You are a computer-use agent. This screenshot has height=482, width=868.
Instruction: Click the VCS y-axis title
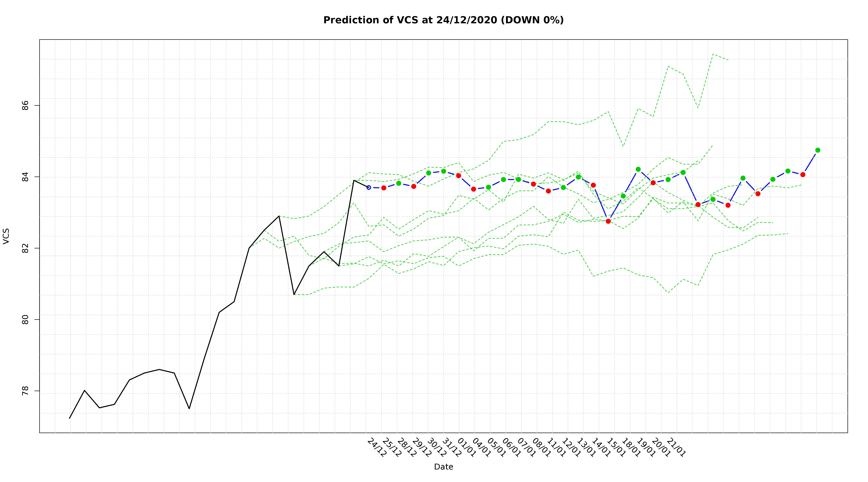pyautogui.click(x=6, y=236)
